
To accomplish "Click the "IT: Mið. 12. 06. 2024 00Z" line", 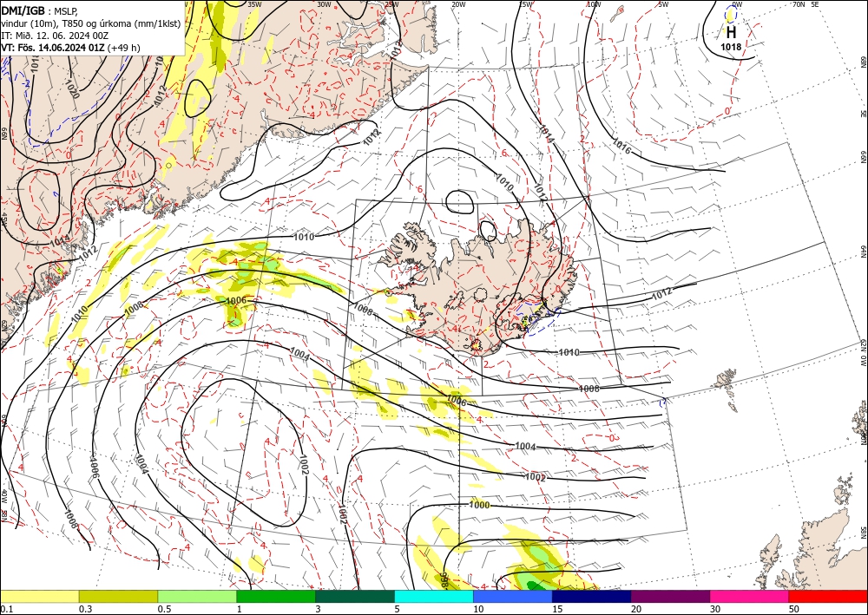I will click(x=54, y=36).
